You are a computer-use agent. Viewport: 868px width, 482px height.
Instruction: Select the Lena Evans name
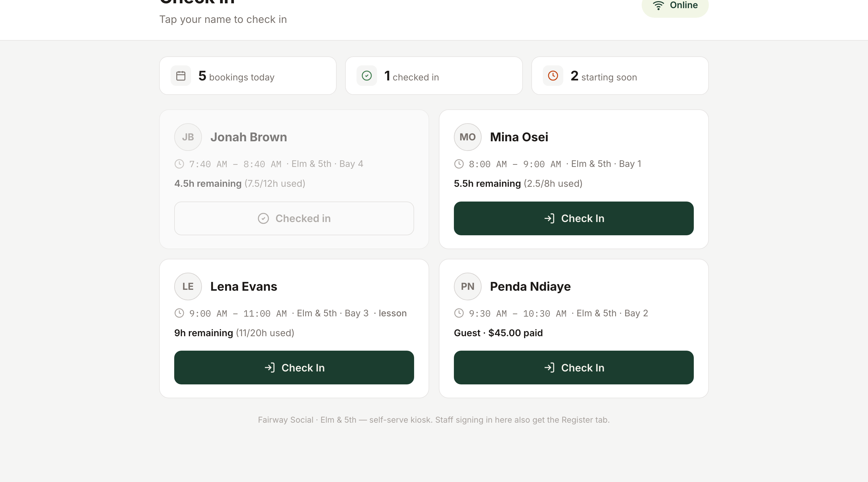(x=244, y=286)
